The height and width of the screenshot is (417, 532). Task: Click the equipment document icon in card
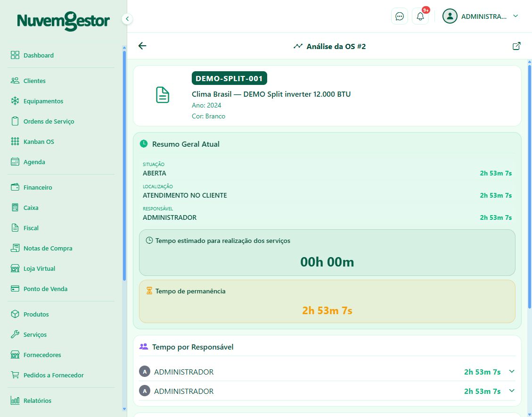(x=163, y=95)
